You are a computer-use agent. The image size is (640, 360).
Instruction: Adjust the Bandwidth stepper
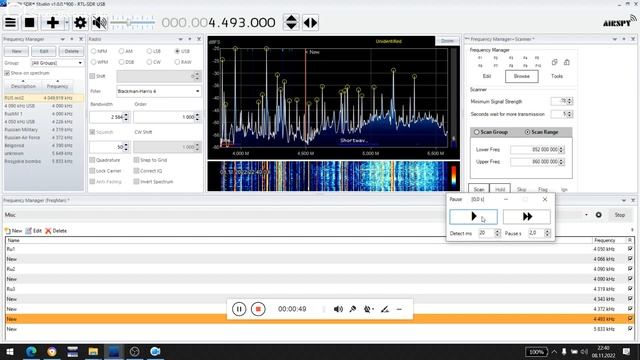(126, 117)
